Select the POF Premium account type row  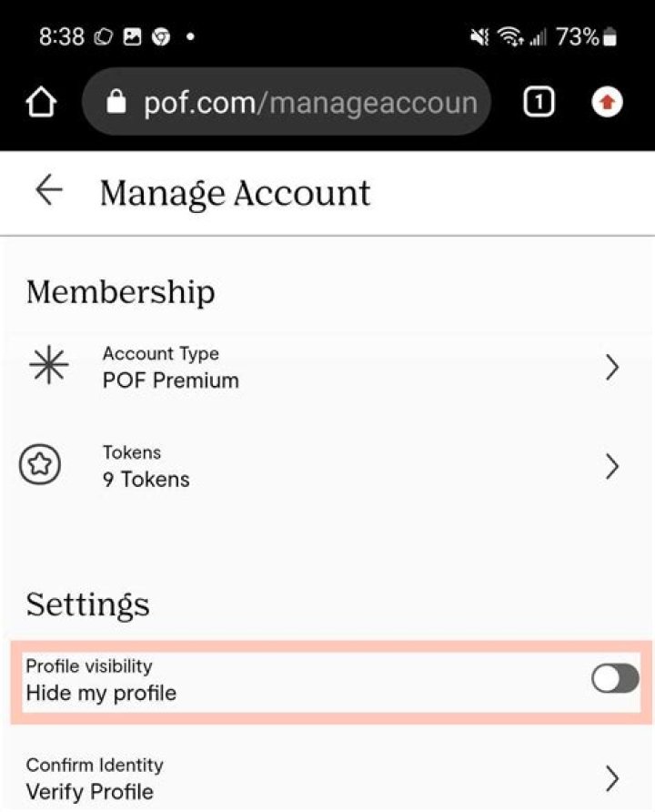tap(171, 380)
